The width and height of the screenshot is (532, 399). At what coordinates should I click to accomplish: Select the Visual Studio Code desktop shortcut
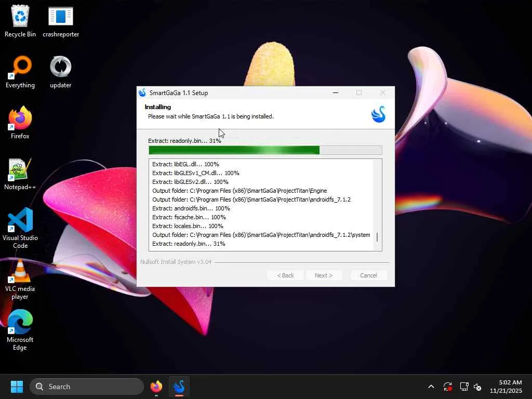point(20,228)
